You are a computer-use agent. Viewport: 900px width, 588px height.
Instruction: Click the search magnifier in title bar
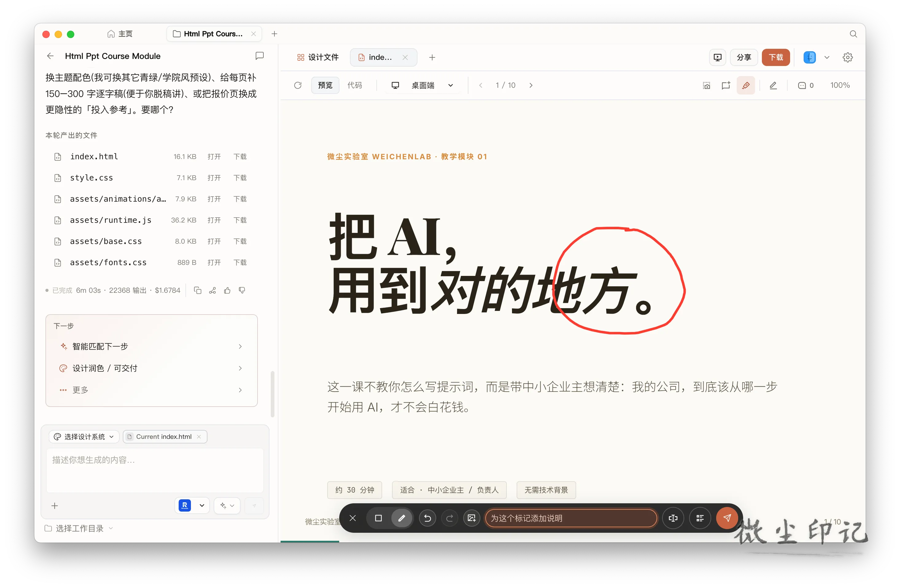[853, 34]
